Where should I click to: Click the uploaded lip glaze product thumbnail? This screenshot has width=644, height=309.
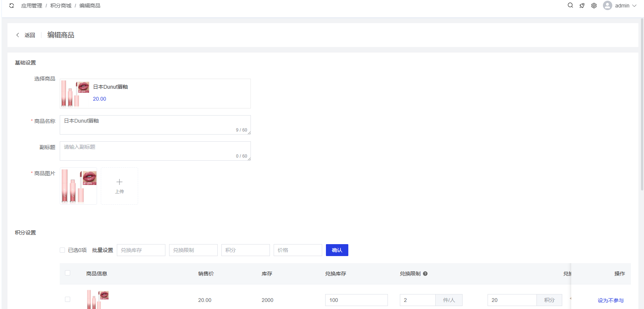(78, 186)
